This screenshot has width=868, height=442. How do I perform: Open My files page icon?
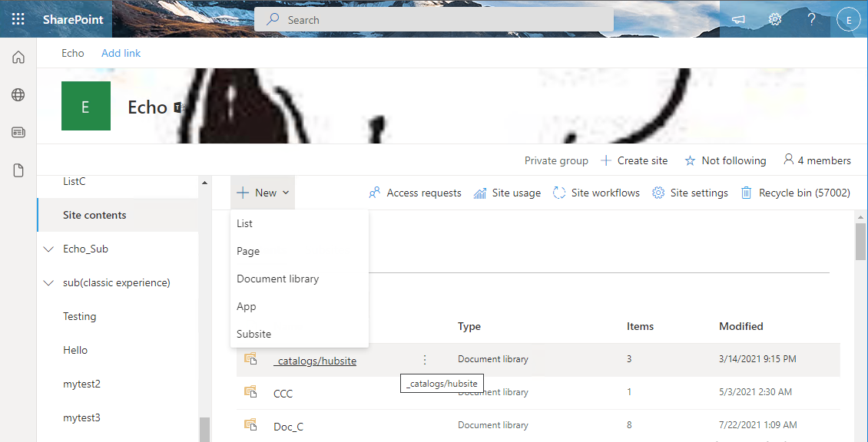click(18, 170)
